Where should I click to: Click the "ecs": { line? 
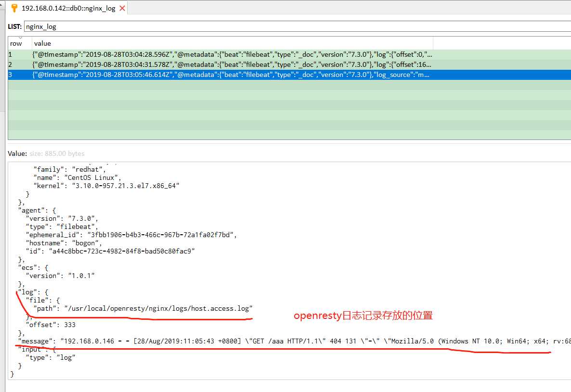click(33, 267)
